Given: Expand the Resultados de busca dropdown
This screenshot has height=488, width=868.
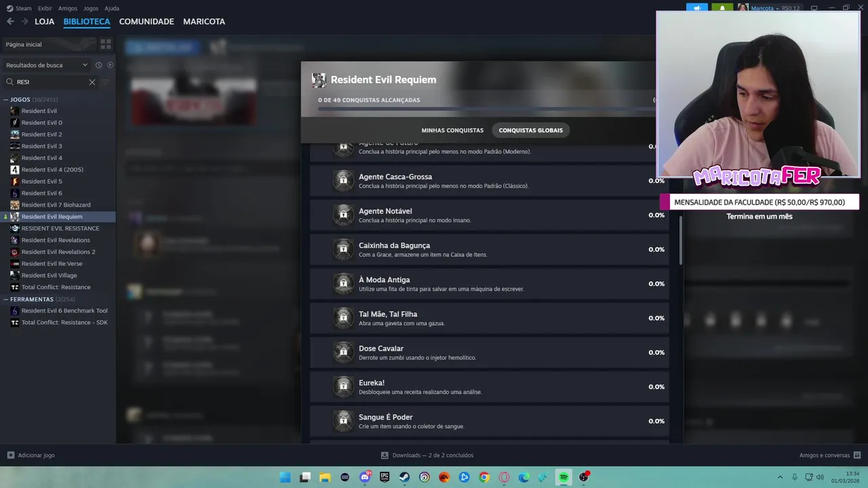Looking at the screenshot, I should click(47, 65).
